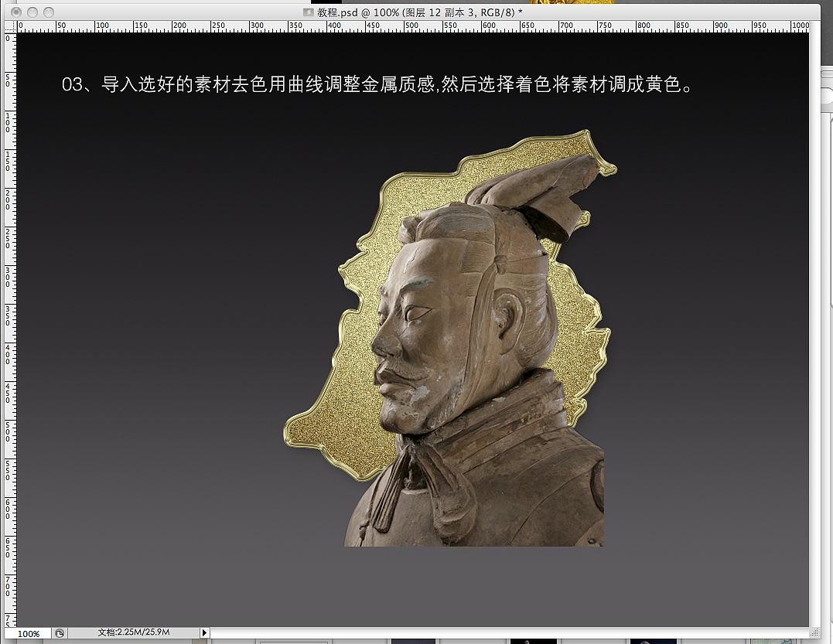Click the terracotta warrior image on canvas

tap(474, 350)
